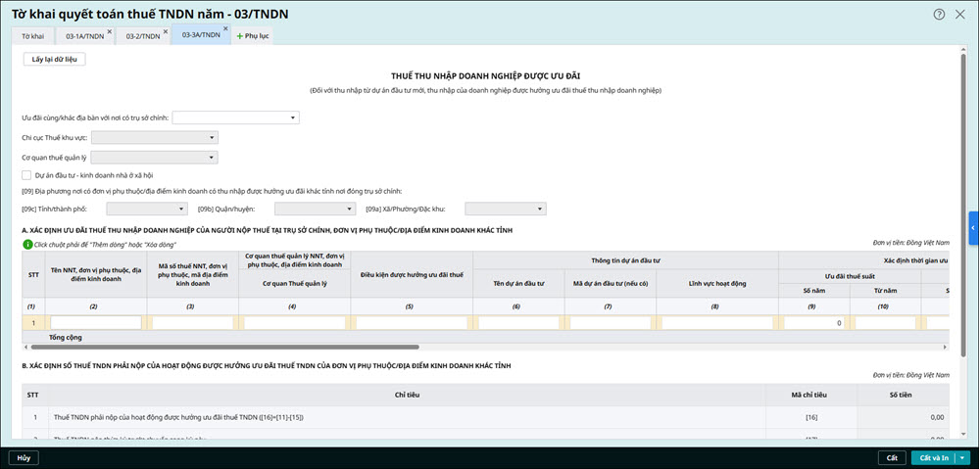Expand the Cất và In split arrow
Viewport: 980px width, 469px height.
tap(963, 457)
